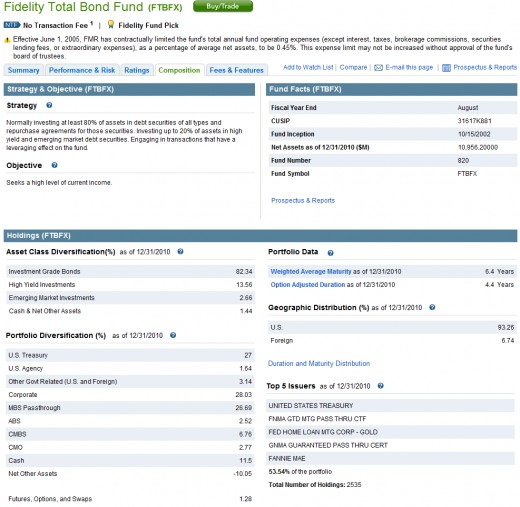
Task: Open help icon beside Top 5 Issuers
Action: point(380,386)
